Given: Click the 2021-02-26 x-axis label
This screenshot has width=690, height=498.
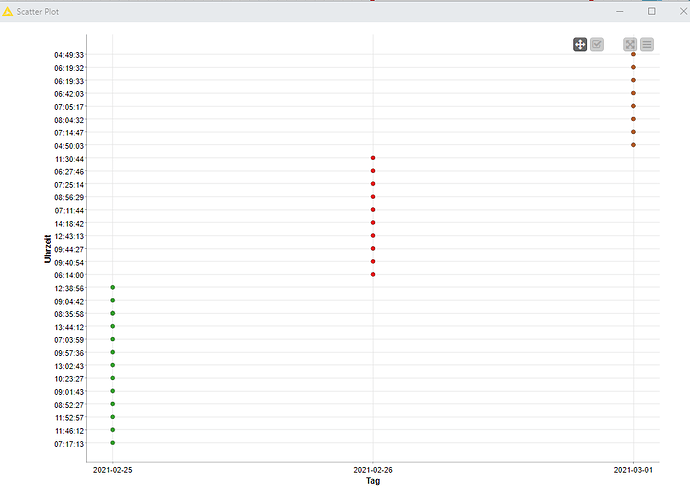Looking at the screenshot, I should pos(373,470).
